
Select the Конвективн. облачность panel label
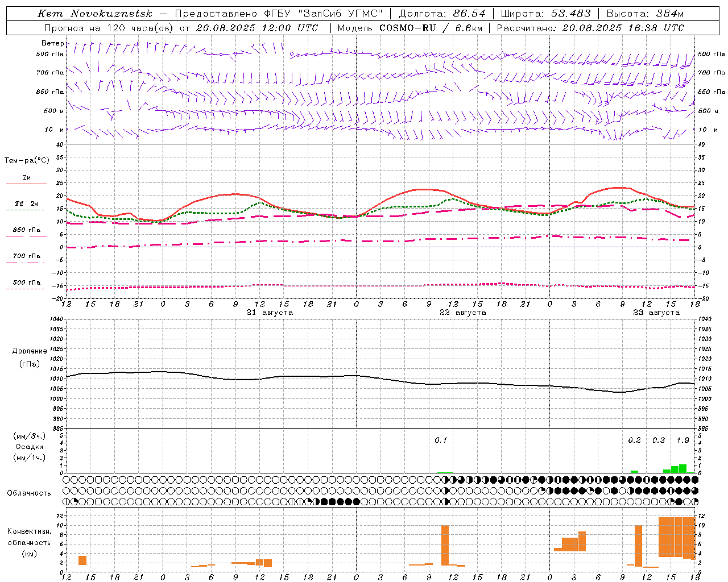[29, 542]
